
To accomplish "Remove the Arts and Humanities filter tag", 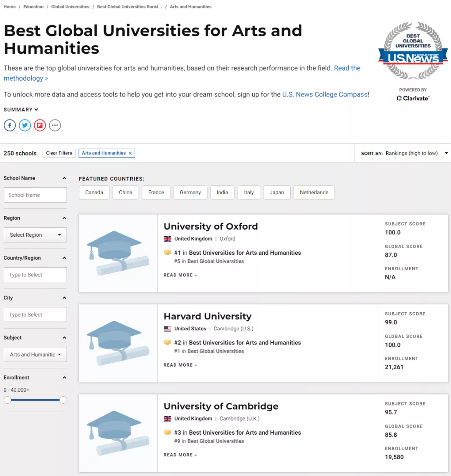I will pyautogui.click(x=130, y=153).
